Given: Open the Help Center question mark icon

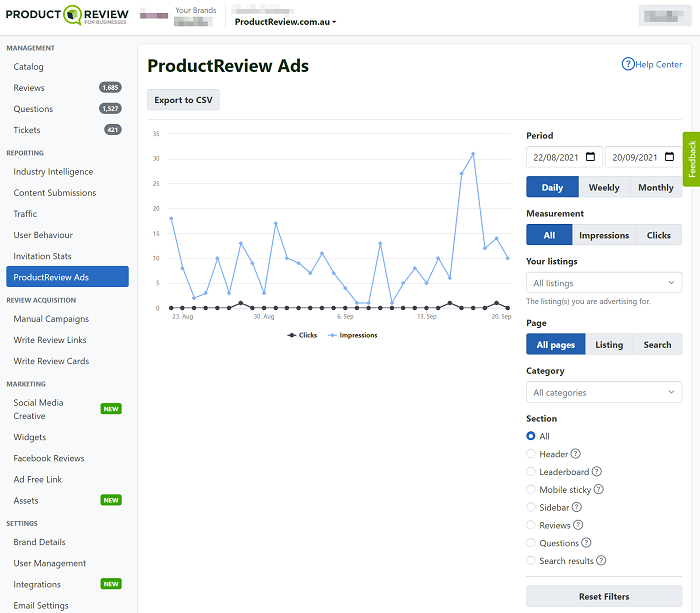Looking at the screenshot, I should click(x=628, y=64).
